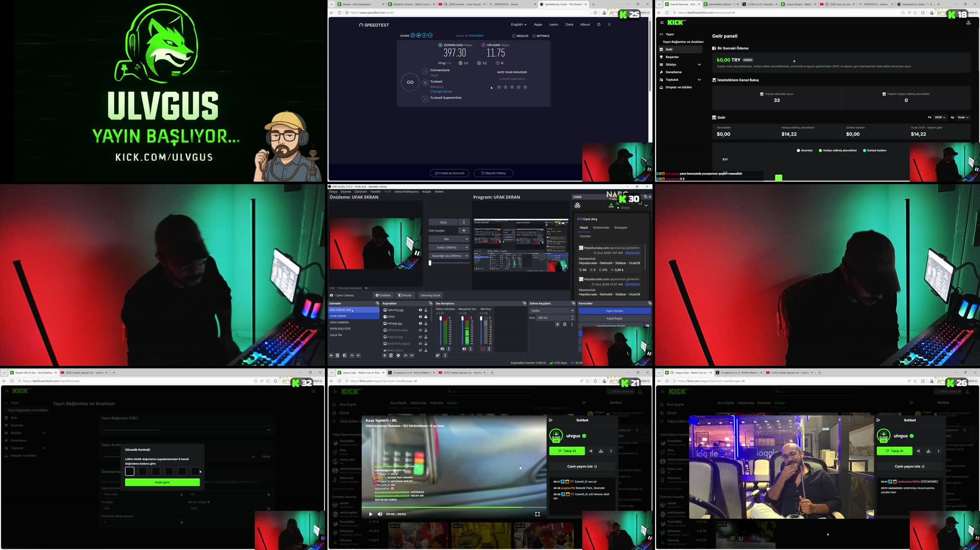Open advanced audio settings gear in Ses Karıştırıcı
This screenshot has height=550, width=980.
point(438,355)
